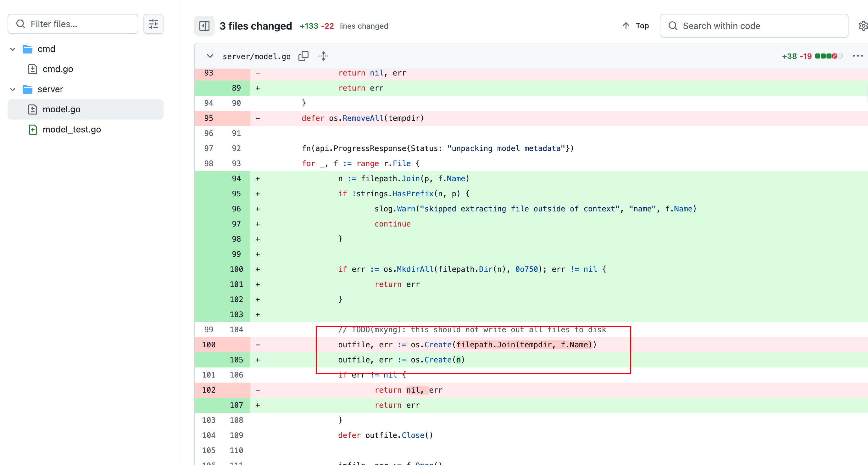Expand all diff lines in model.go
The image size is (868, 465).
324,56
